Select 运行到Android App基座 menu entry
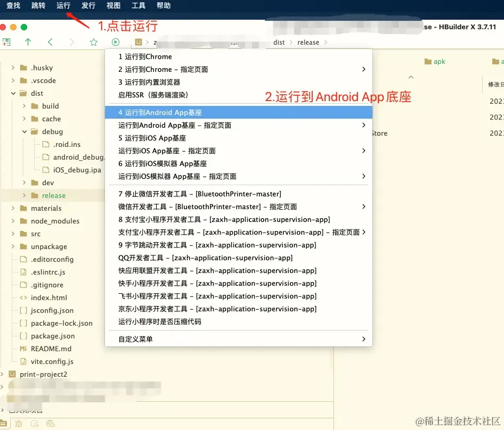The image size is (504, 430). (239, 112)
